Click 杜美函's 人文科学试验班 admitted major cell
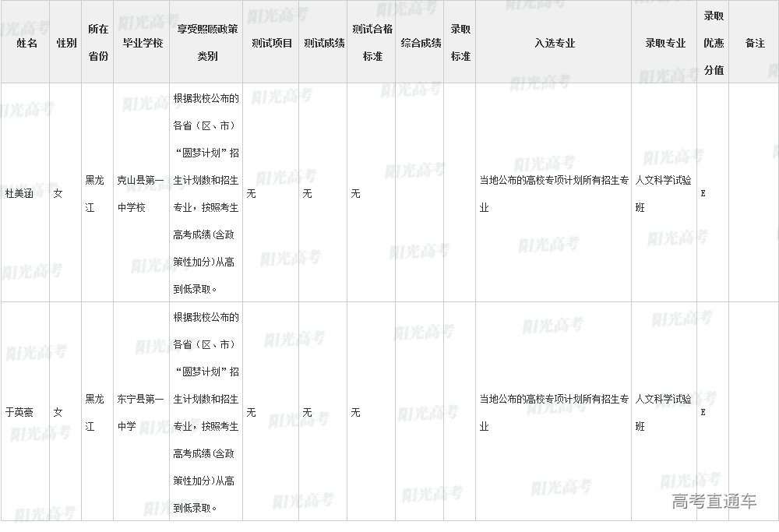 (663, 194)
